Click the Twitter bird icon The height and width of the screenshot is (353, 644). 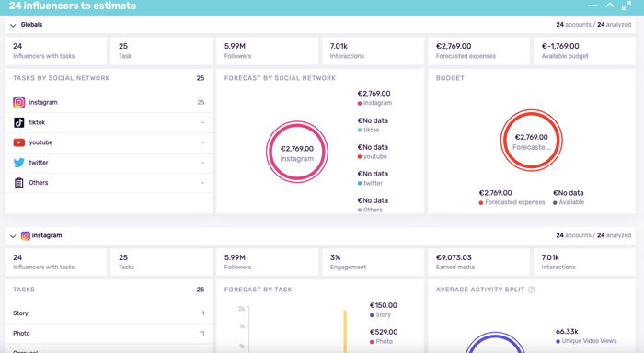[19, 163]
